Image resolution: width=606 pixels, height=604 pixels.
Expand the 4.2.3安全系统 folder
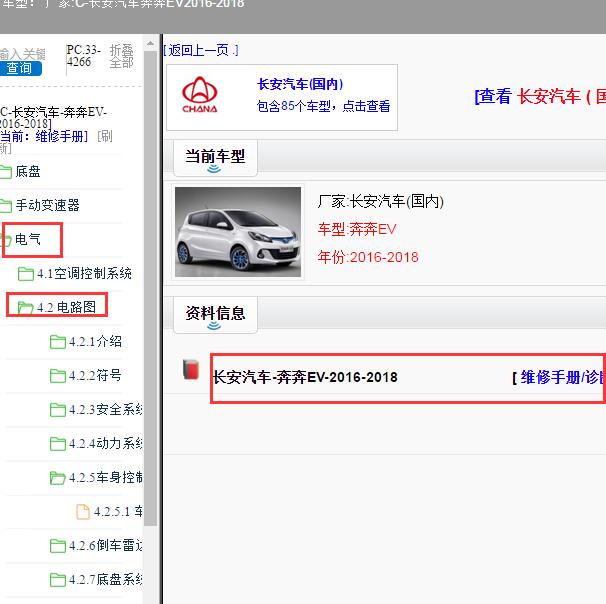106,409
